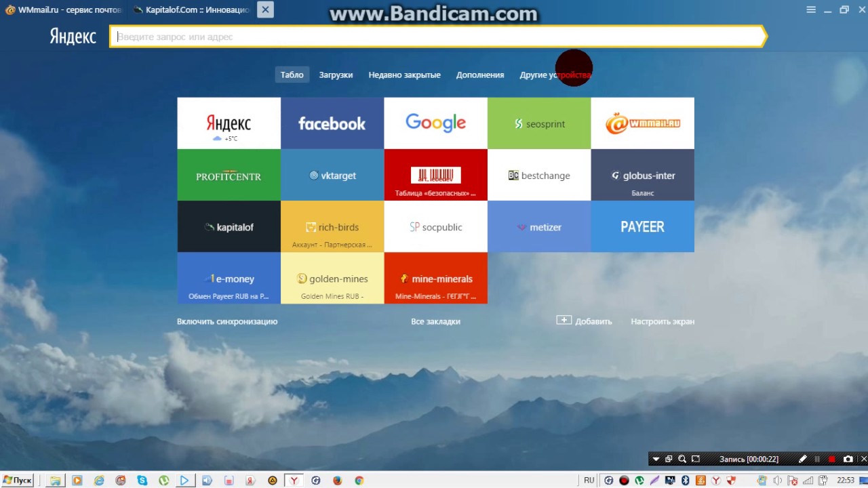Open Firefox from taskbar
Viewport: 868px width, 488px height.
coord(337,481)
